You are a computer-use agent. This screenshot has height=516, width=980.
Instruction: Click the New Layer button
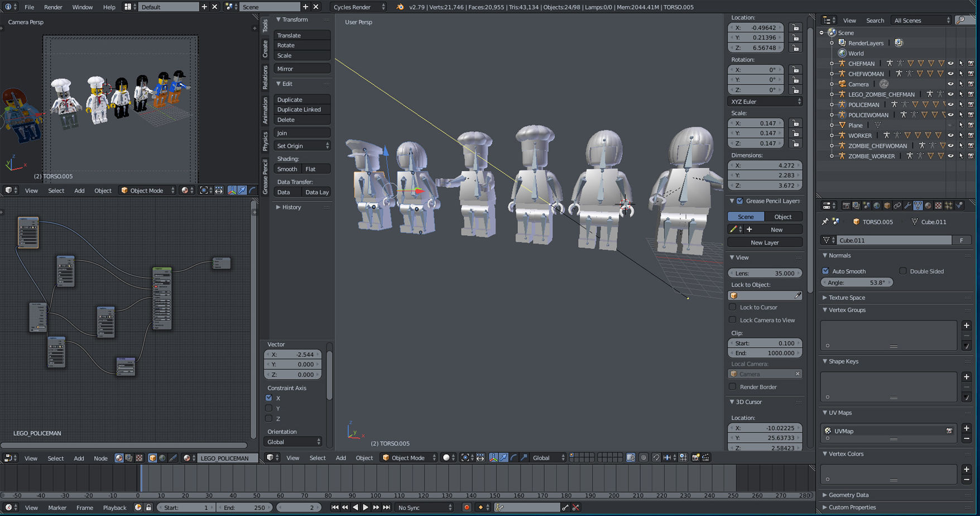coord(765,242)
